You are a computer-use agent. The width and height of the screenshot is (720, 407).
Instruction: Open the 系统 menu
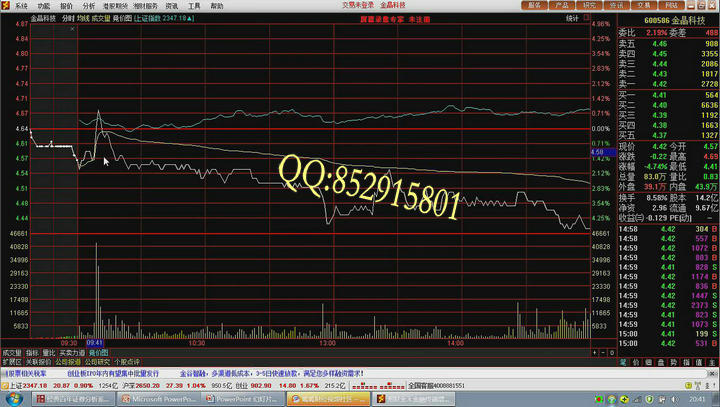tap(21, 5)
